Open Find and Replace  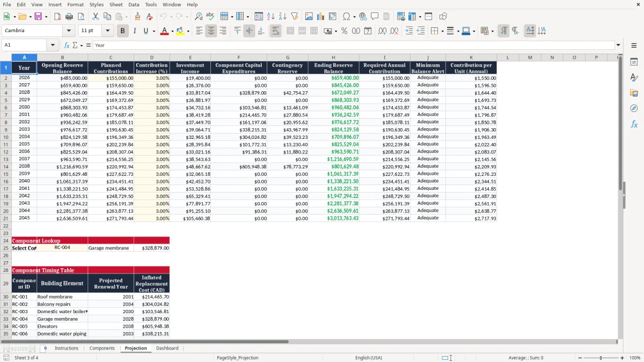tap(199, 17)
